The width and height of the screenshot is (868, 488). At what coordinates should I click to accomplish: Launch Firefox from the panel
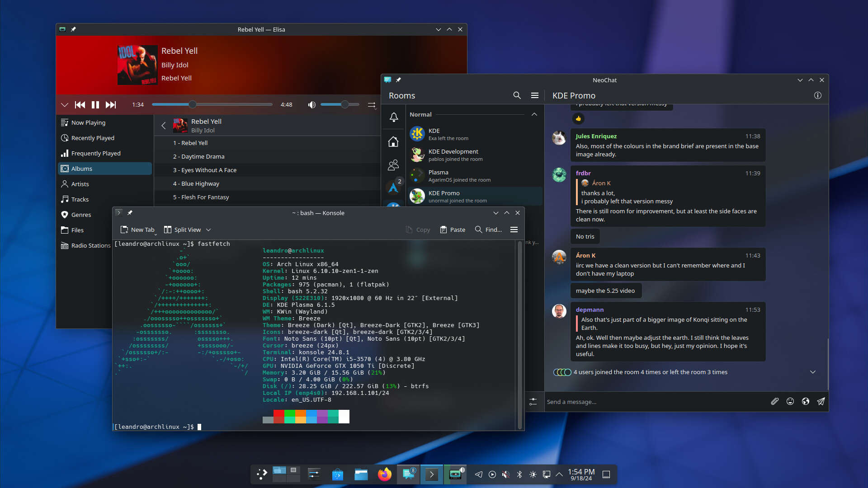point(384,474)
